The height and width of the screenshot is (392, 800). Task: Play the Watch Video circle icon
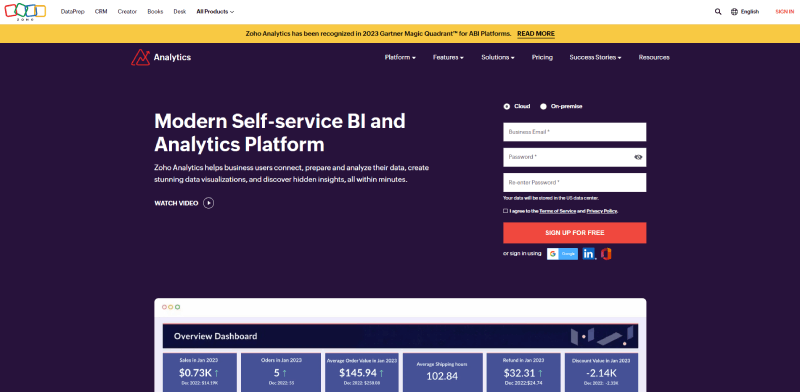coord(208,203)
